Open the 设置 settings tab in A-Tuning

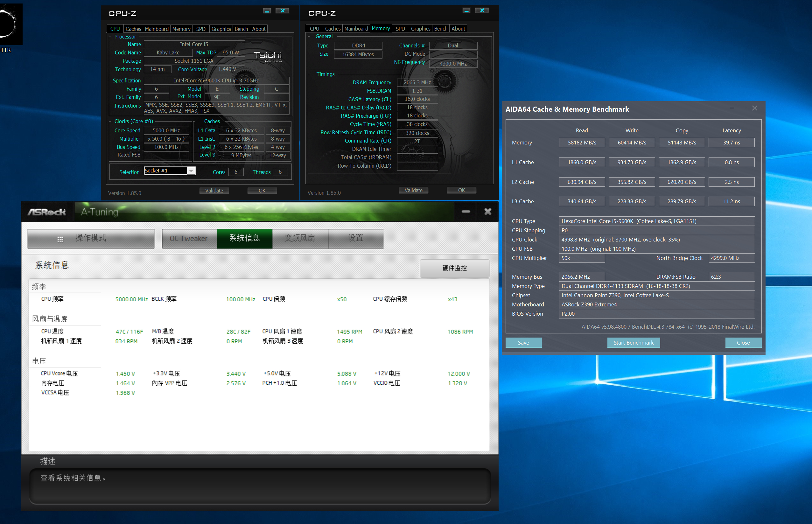point(356,239)
